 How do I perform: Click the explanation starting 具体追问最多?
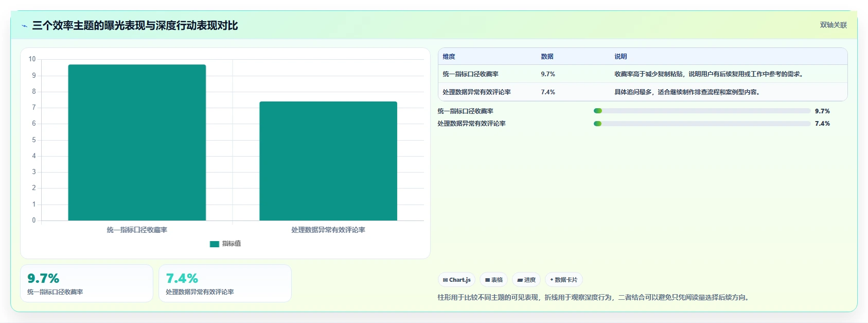pyautogui.click(x=687, y=92)
